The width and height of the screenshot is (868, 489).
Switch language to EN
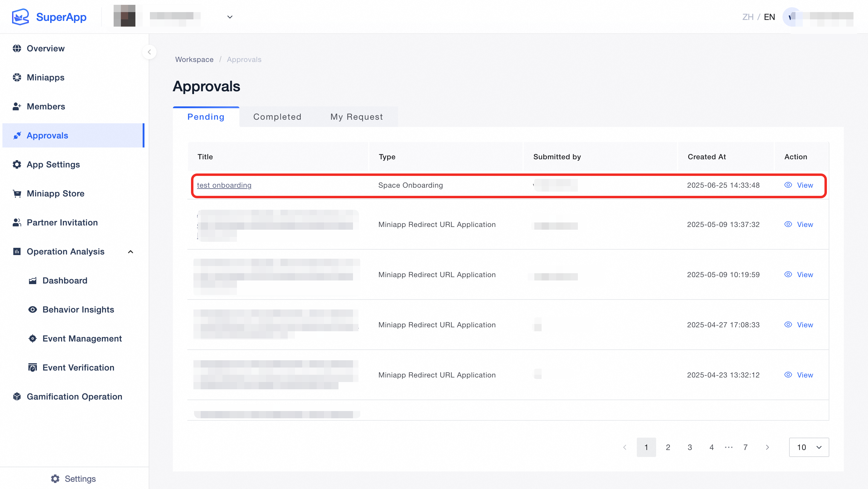click(x=769, y=17)
